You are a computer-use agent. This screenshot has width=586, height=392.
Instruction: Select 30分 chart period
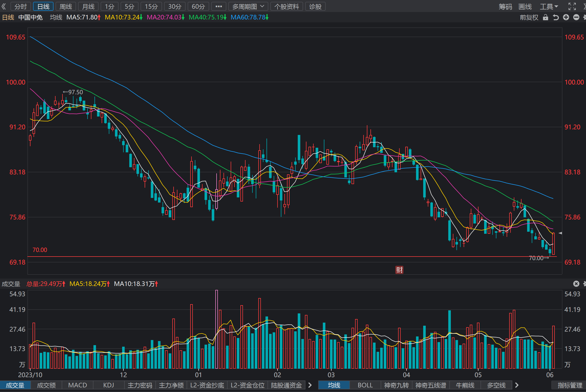click(x=175, y=6)
